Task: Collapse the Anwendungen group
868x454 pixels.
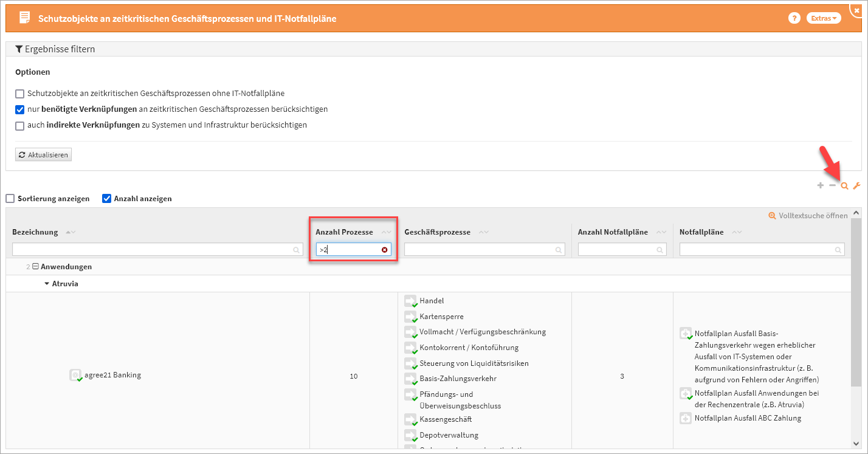Action: [35, 267]
